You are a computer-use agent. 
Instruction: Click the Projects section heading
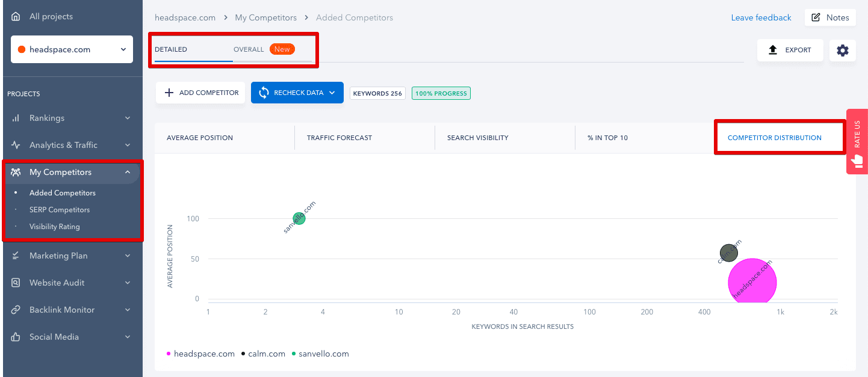(23, 94)
